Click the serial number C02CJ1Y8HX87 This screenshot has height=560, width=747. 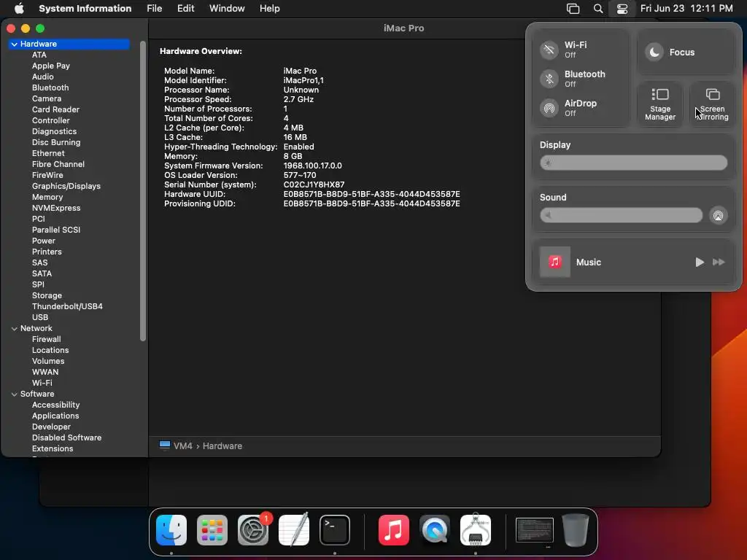coord(314,184)
